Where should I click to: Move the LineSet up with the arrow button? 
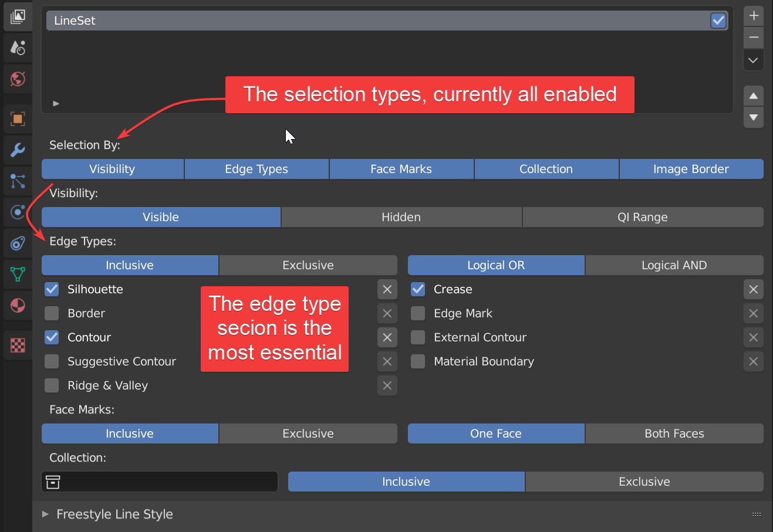(753, 96)
